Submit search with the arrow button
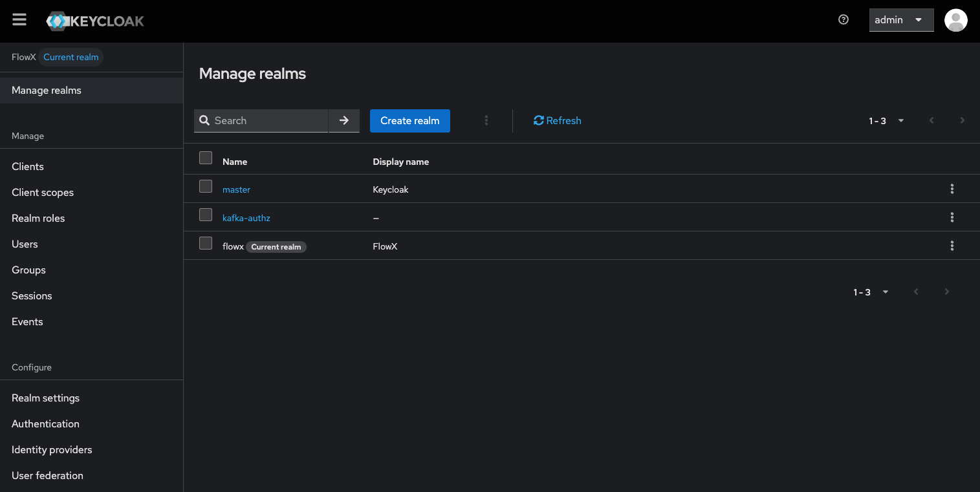Screen dimensions: 980x492 point(344,121)
